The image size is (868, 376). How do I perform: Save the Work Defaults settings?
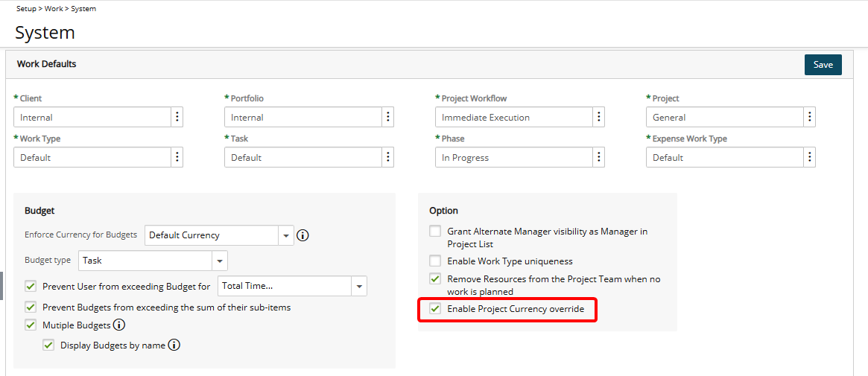pyautogui.click(x=823, y=65)
